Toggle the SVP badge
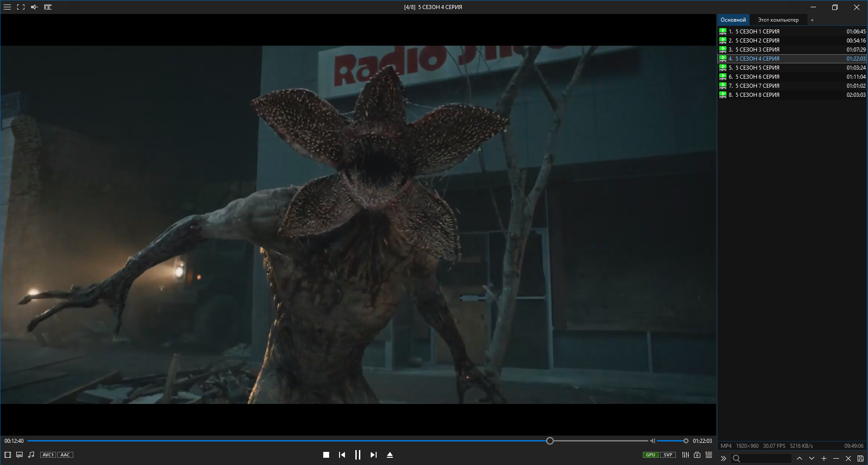The height and width of the screenshot is (465, 868). tap(668, 455)
